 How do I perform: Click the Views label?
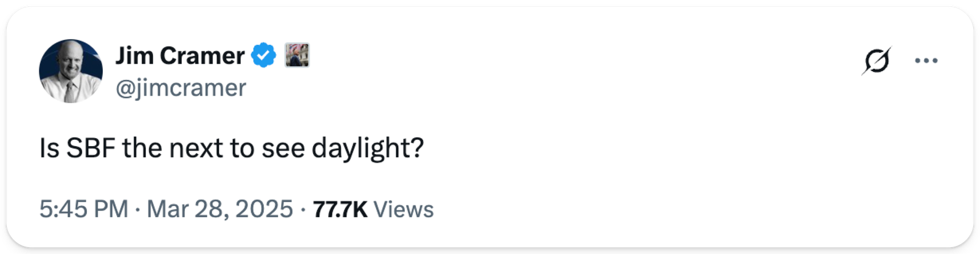point(403,209)
